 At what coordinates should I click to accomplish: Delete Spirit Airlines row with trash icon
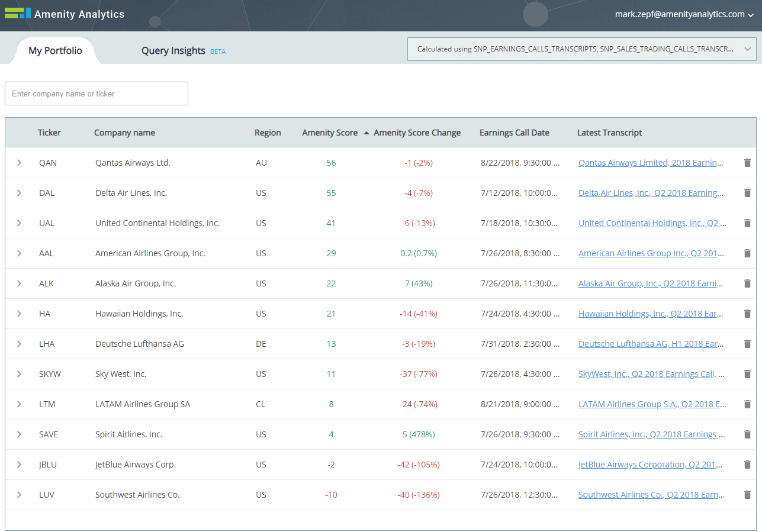747,434
